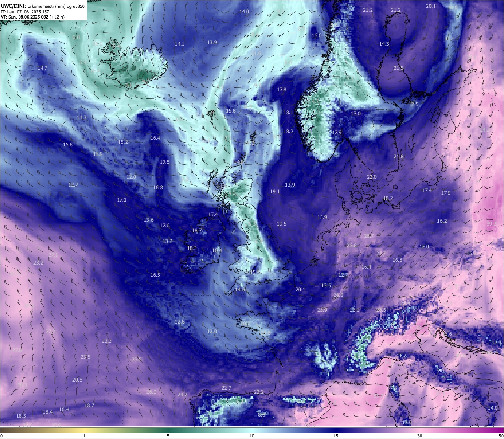Click the 11.9 value on the map

98,154
